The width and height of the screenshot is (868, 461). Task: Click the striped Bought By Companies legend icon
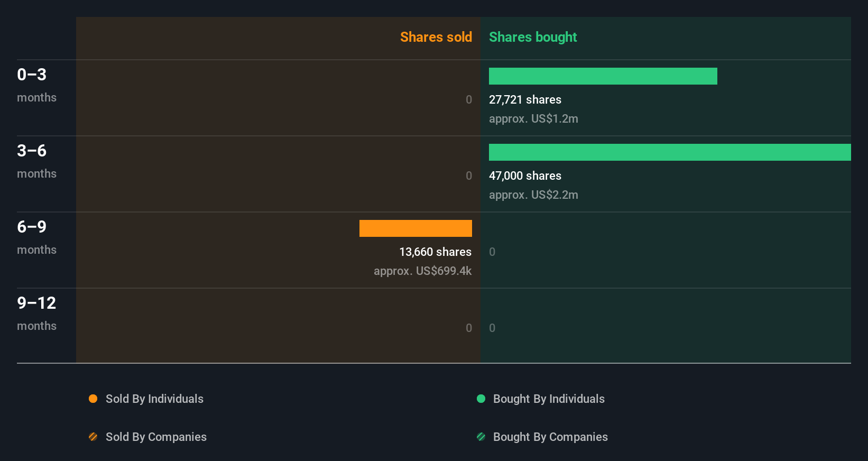[481, 437]
